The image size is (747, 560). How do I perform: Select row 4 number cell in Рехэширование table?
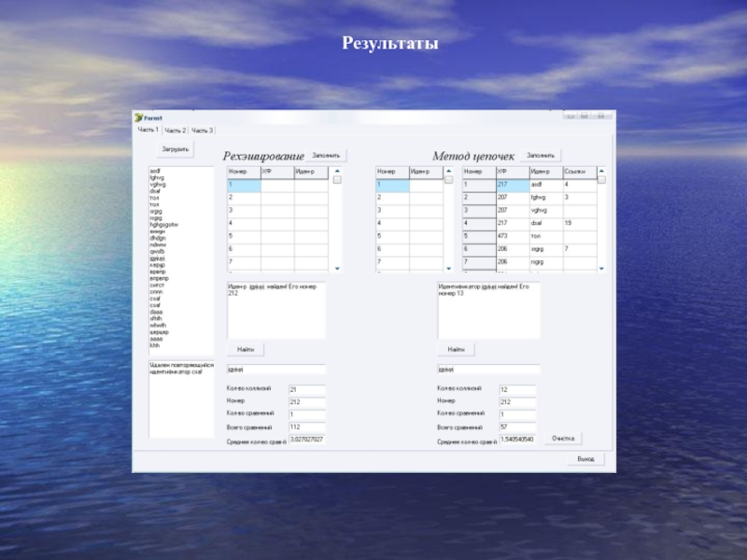[244, 224]
